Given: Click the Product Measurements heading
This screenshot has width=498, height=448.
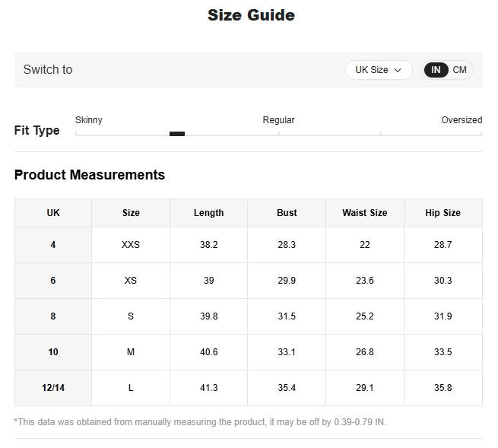Looking at the screenshot, I should coord(90,175).
